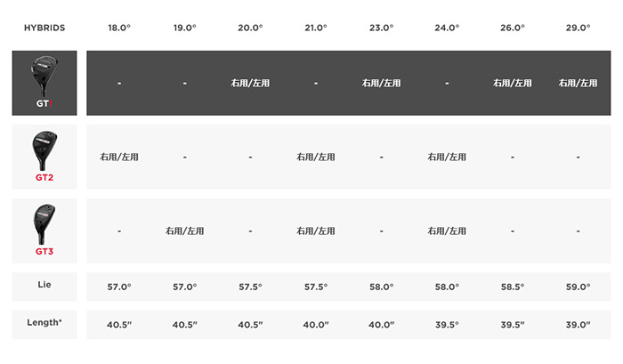This screenshot has height=364, width=623.
Task: Select GT1 右用/左用 option under 29.0°
Action: click(578, 83)
